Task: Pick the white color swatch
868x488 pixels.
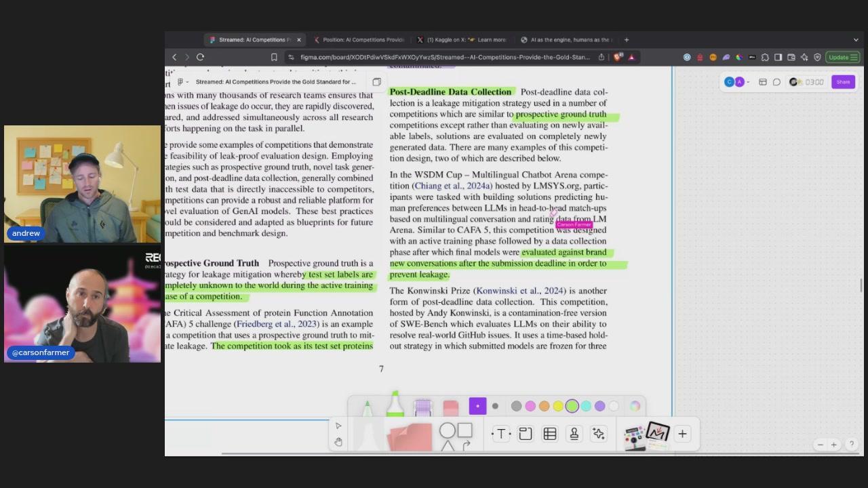Action: (x=614, y=406)
